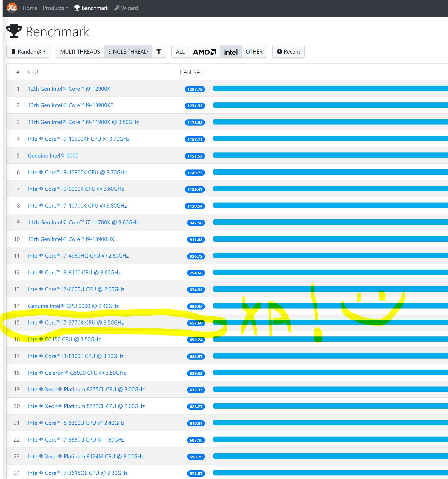The height and width of the screenshot is (479, 448).
Task: Filter benchmarks by AMD logo
Action: coord(204,52)
